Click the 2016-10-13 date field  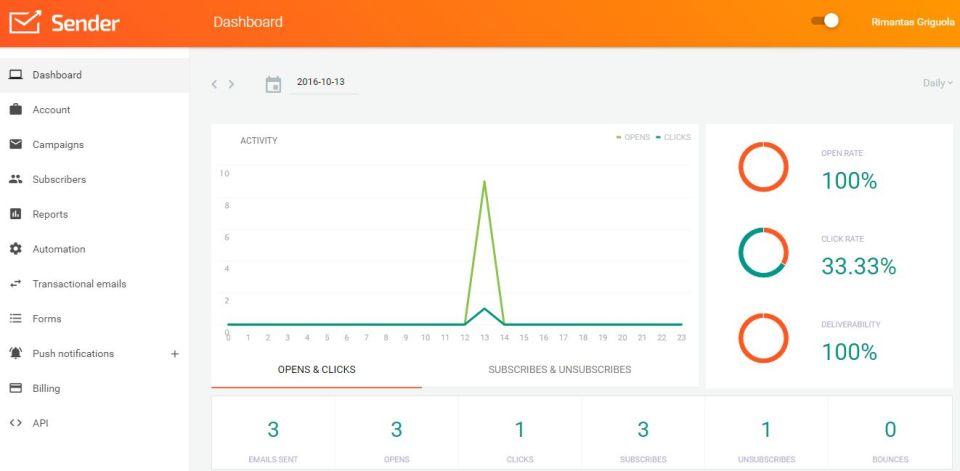tap(323, 82)
